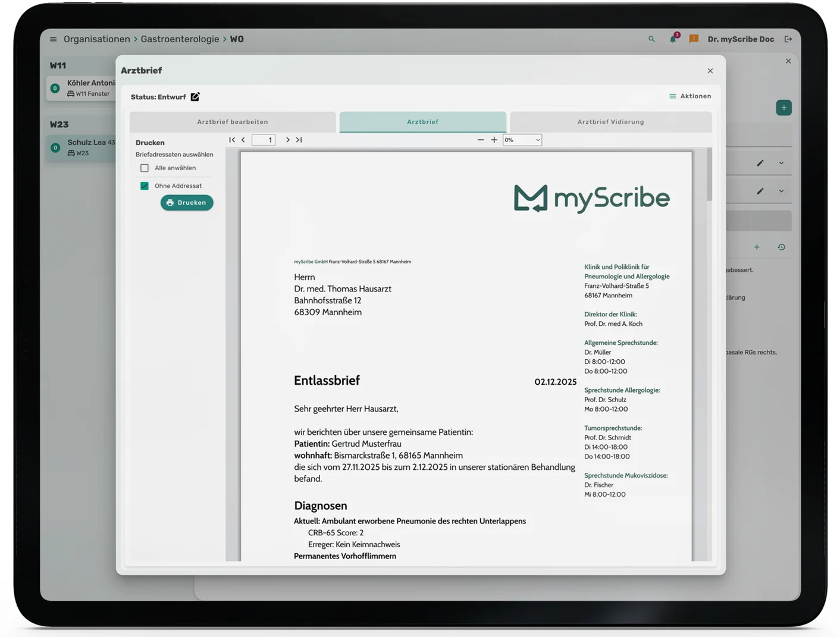Go to previous page
This screenshot has height=637, width=840.
pyautogui.click(x=243, y=140)
